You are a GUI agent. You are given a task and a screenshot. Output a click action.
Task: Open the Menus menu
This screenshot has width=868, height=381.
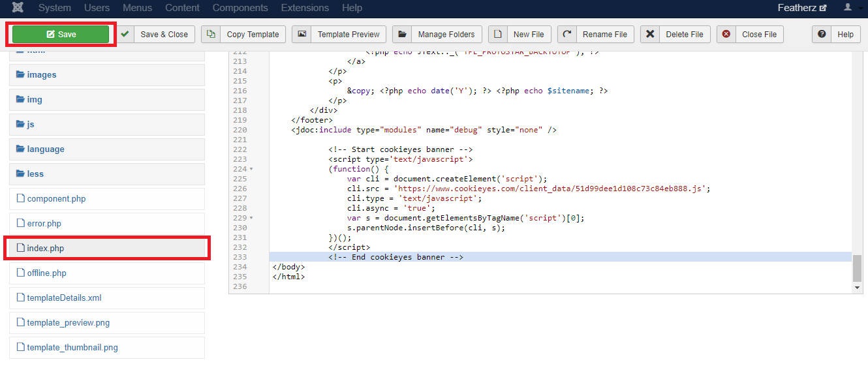pyautogui.click(x=138, y=8)
